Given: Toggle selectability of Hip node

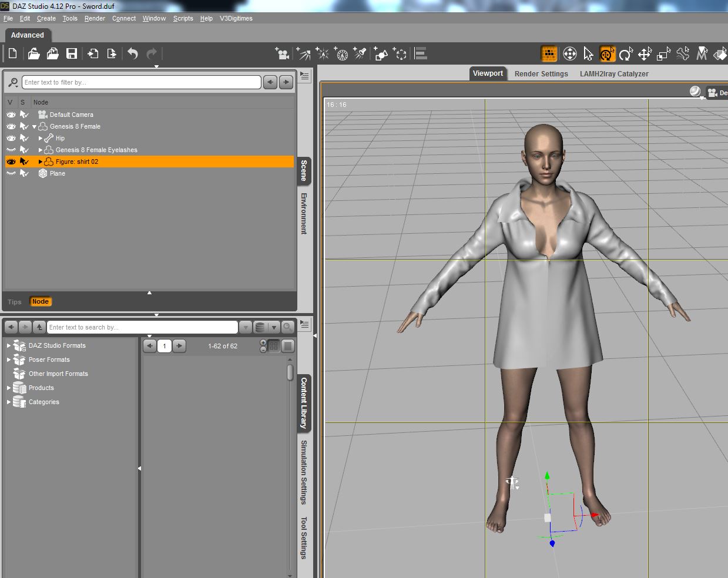Looking at the screenshot, I should tap(24, 138).
